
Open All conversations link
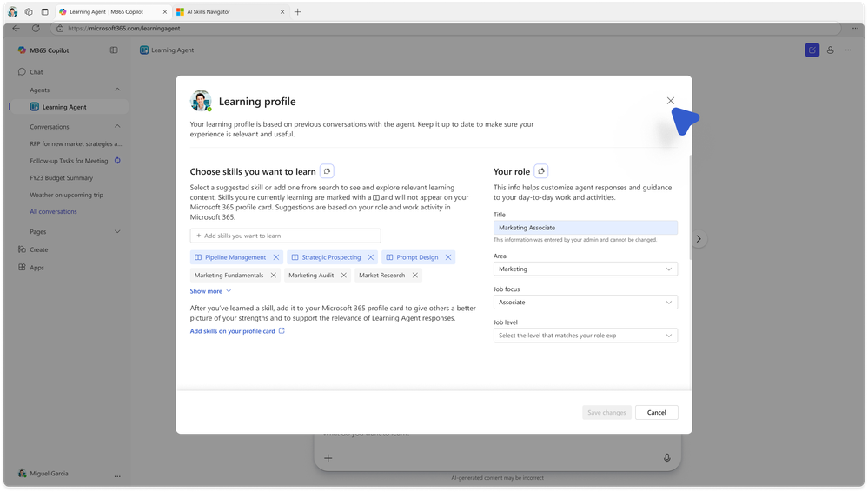click(x=54, y=211)
